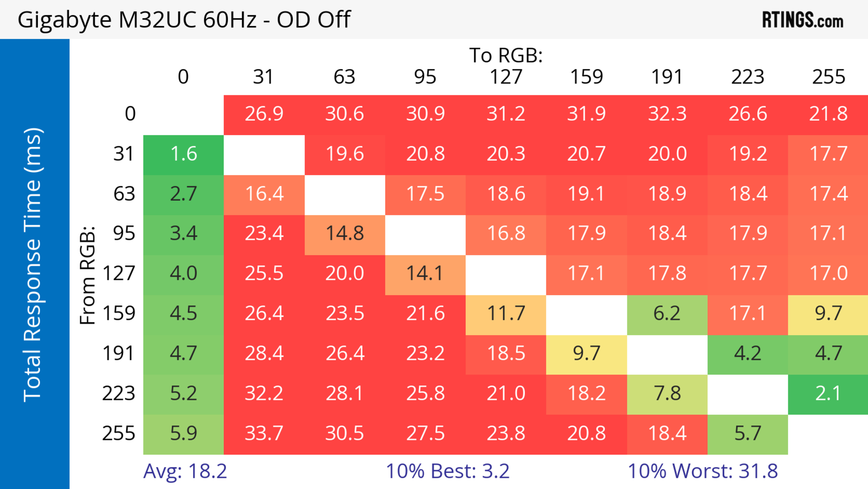Select the green 6.2 heatmap cell
868x489 pixels.
[x=667, y=314]
